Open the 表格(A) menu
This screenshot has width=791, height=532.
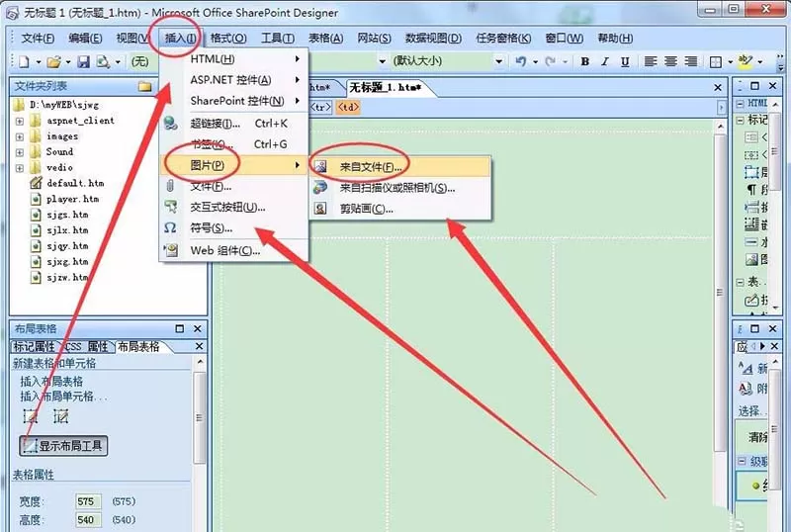326,39
